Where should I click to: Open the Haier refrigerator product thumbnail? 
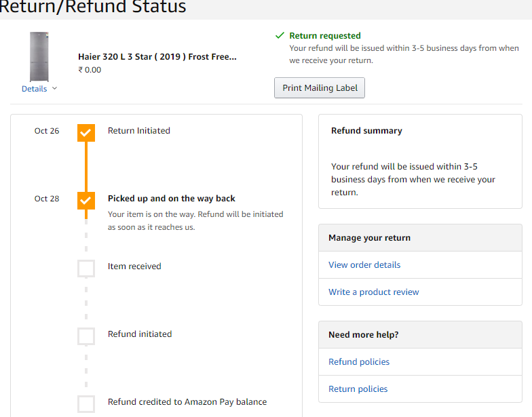39,57
